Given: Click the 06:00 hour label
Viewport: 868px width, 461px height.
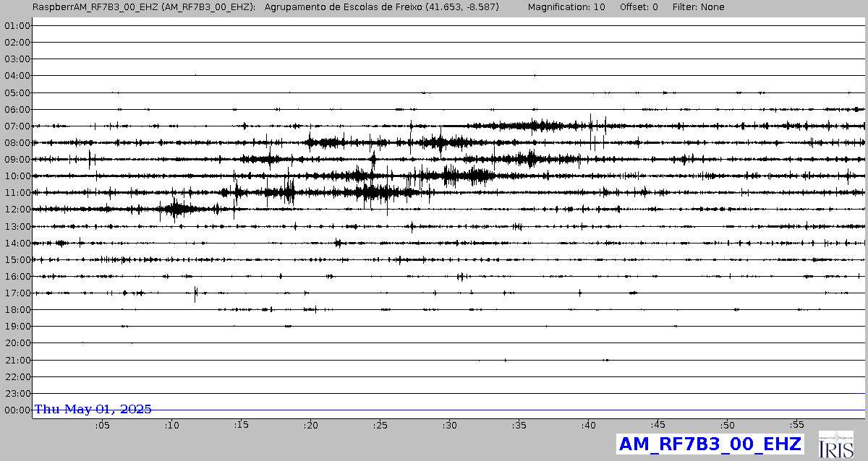Looking at the screenshot, I should pyautogui.click(x=17, y=109).
